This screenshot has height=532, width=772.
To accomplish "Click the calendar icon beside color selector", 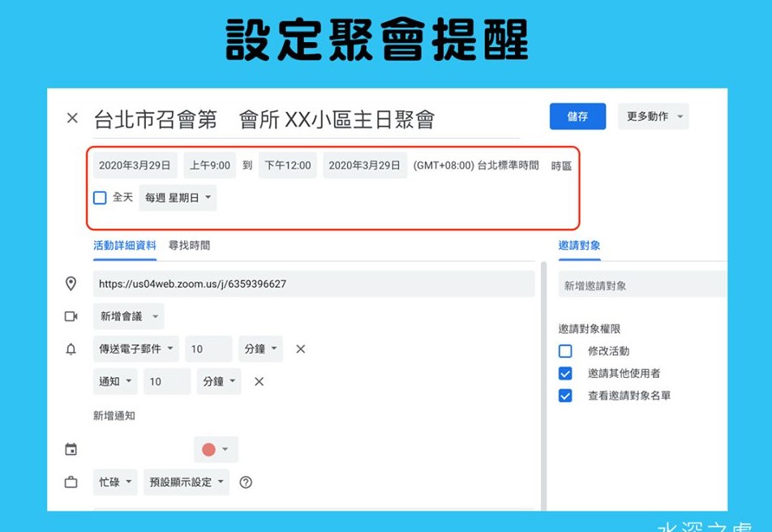I will click(x=71, y=449).
